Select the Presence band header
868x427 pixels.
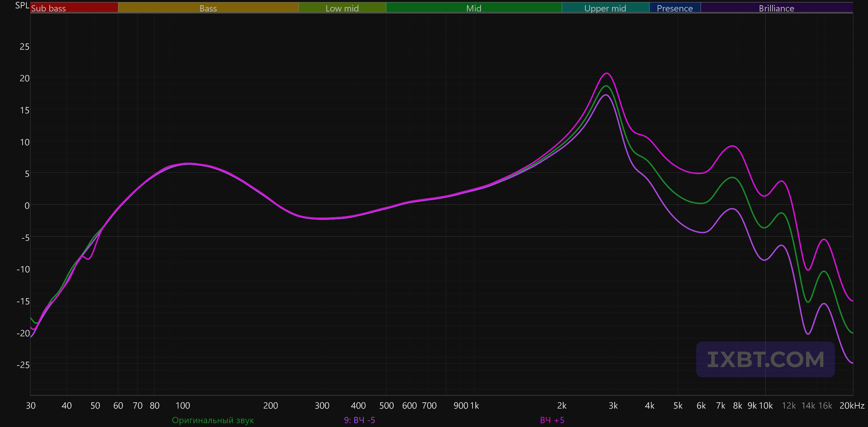[675, 8]
